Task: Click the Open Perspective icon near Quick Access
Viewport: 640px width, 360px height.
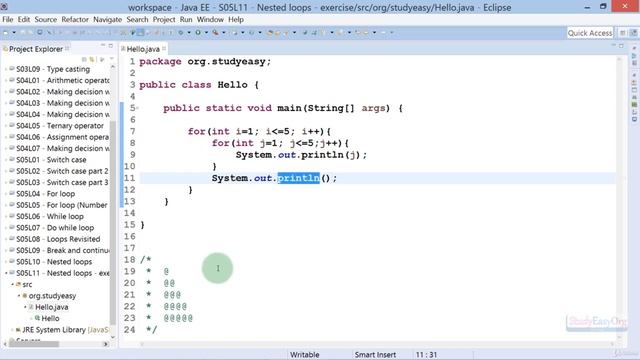Action: tap(622, 33)
